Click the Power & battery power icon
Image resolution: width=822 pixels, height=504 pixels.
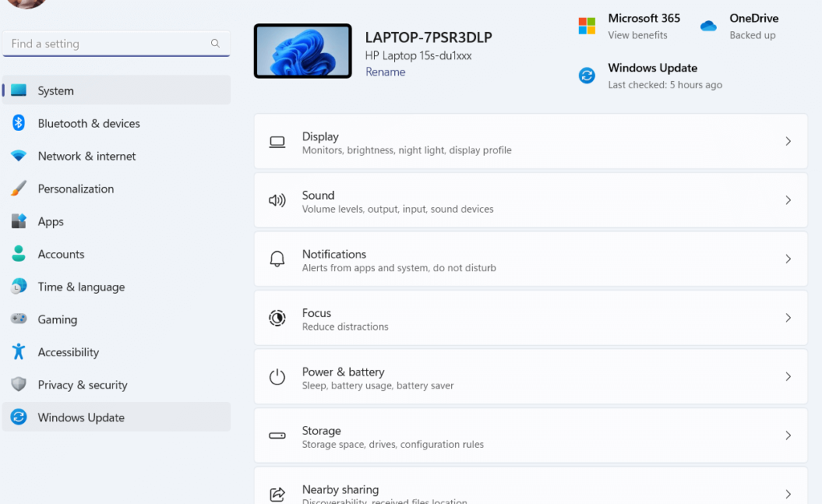[277, 376]
